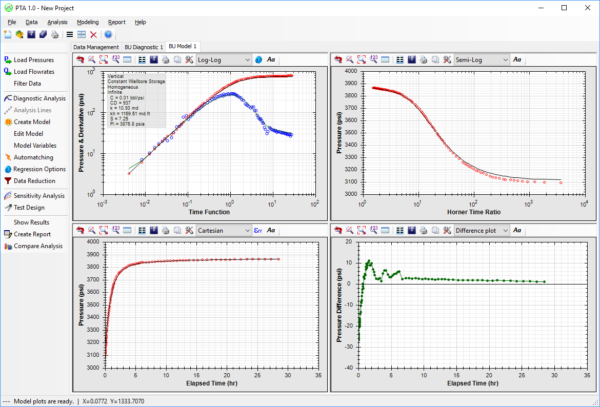Open help via the blue question-mark toolbar icon
The width and height of the screenshot is (600, 407).
108,34
